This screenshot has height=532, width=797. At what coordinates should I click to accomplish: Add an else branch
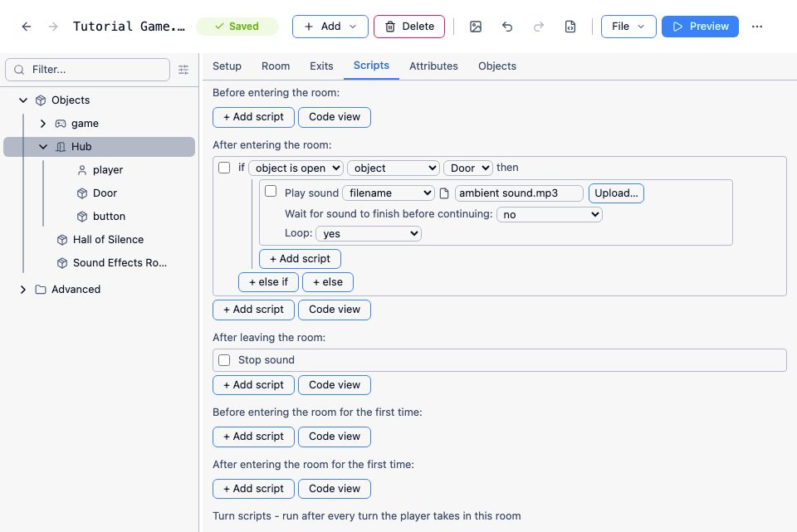tap(328, 282)
